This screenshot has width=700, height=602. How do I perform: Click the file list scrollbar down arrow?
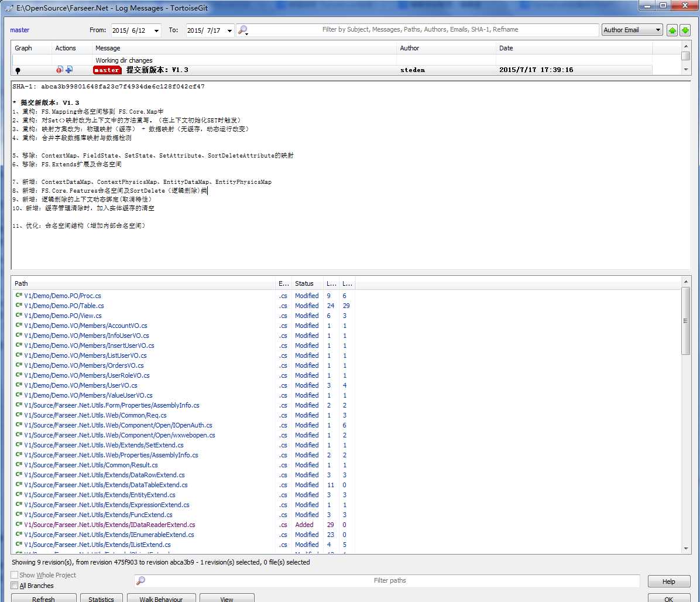click(685, 549)
